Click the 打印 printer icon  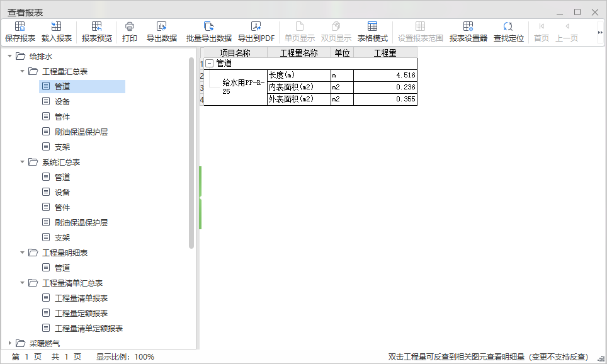click(x=130, y=26)
